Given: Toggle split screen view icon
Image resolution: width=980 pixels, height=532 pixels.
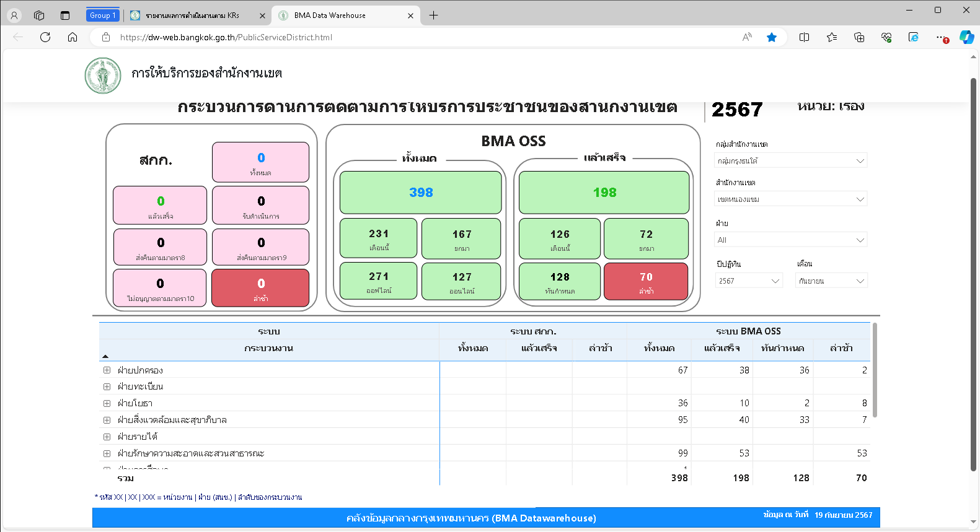Looking at the screenshot, I should pyautogui.click(x=804, y=37).
